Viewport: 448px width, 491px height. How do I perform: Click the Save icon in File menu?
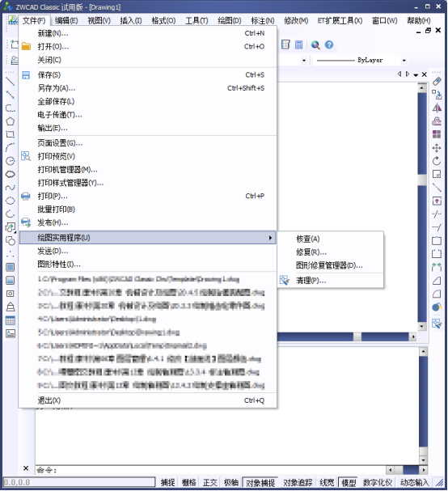click(x=26, y=75)
